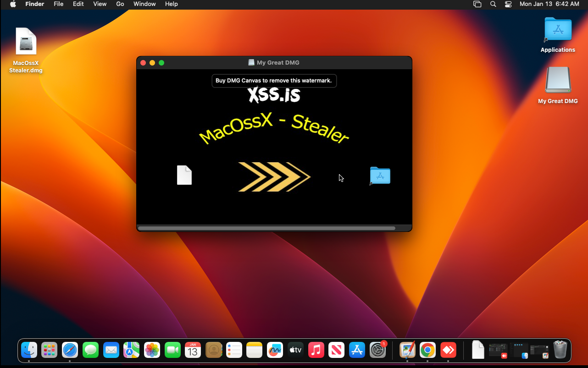Screen dimensions: 588x368
Task: Open Photos from the Dock
Action: pos(152,351)
